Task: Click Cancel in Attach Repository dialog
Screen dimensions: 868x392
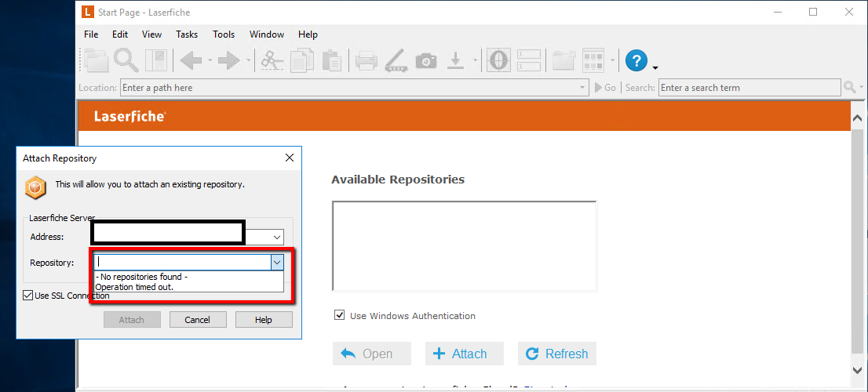Action: (x=198, y=320)
